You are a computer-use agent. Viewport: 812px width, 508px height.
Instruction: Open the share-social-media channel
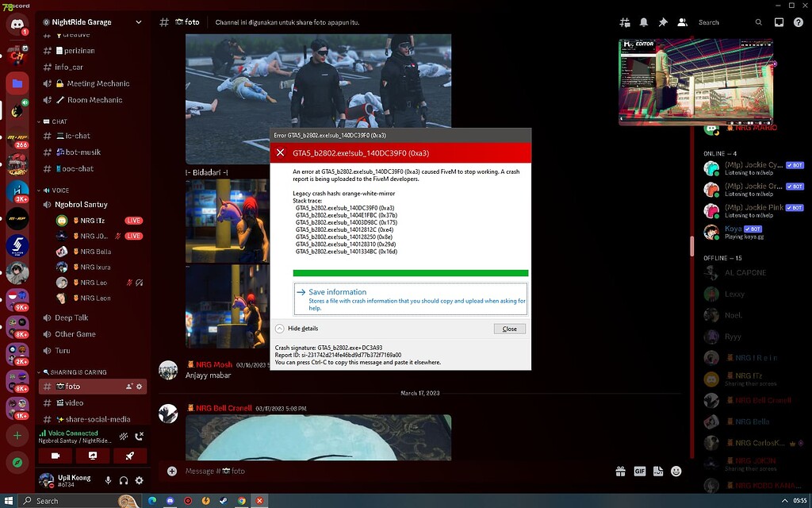pyautogui.click(x=92, y=420)
